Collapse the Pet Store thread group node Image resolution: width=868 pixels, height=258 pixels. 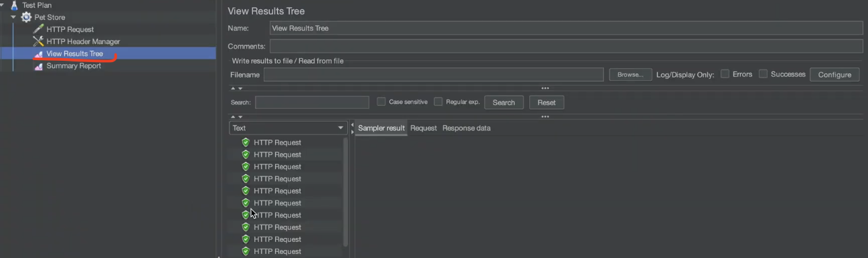(x=13, y=17)
